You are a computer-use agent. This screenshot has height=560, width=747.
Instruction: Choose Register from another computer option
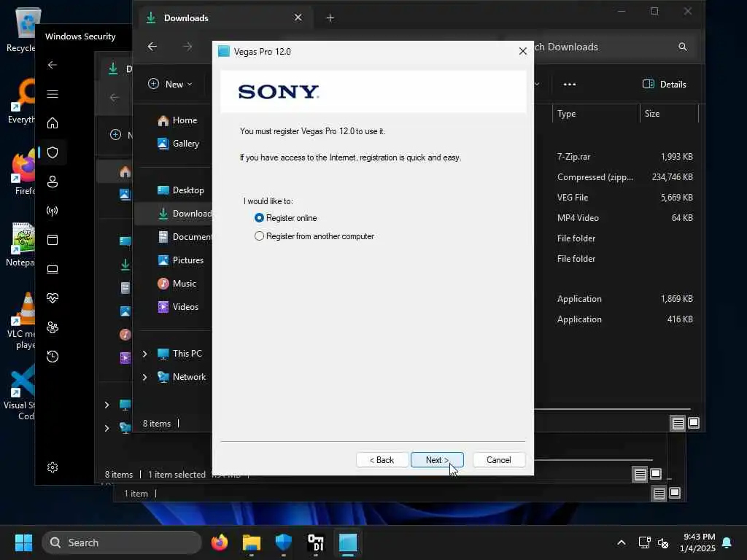coord(259,236)
